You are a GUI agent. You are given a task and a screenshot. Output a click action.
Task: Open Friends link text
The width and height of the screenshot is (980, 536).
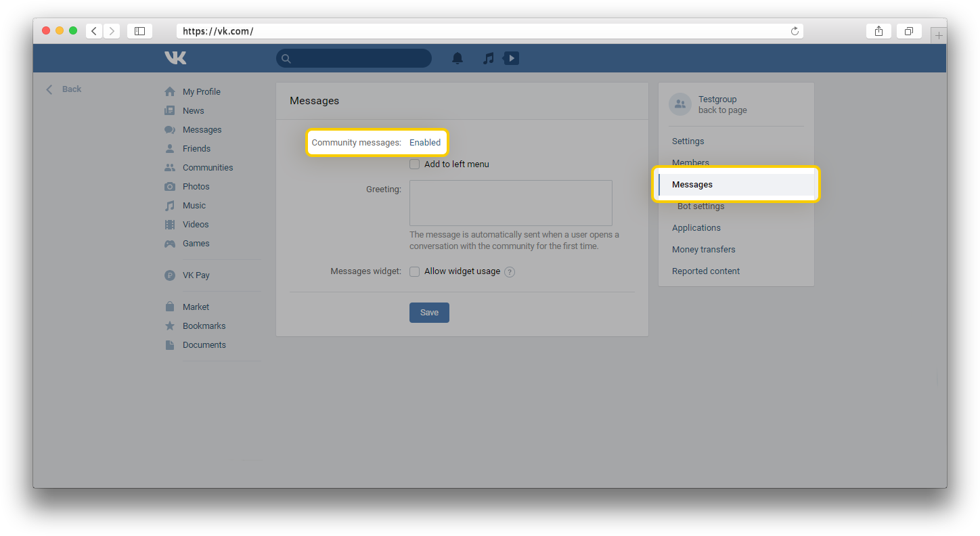pyautogui.click(x=196, y=148)
